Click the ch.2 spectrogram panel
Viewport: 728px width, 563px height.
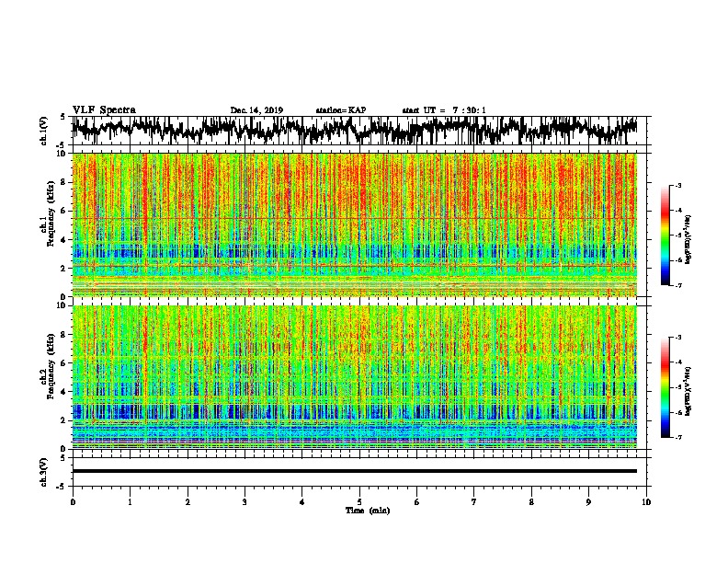tap(354, 377)
